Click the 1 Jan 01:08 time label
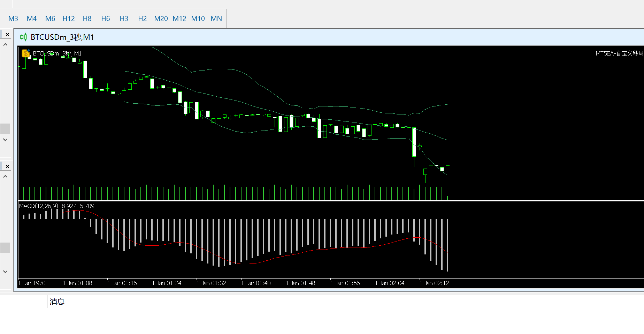The height and width of the screenshot is (334, 644). coord(78,283)
